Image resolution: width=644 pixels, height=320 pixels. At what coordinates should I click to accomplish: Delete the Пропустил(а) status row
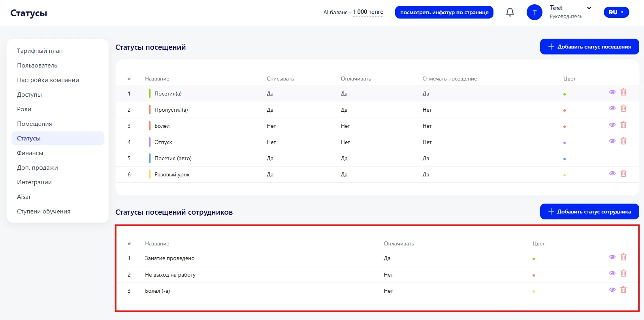coord(623,108)
